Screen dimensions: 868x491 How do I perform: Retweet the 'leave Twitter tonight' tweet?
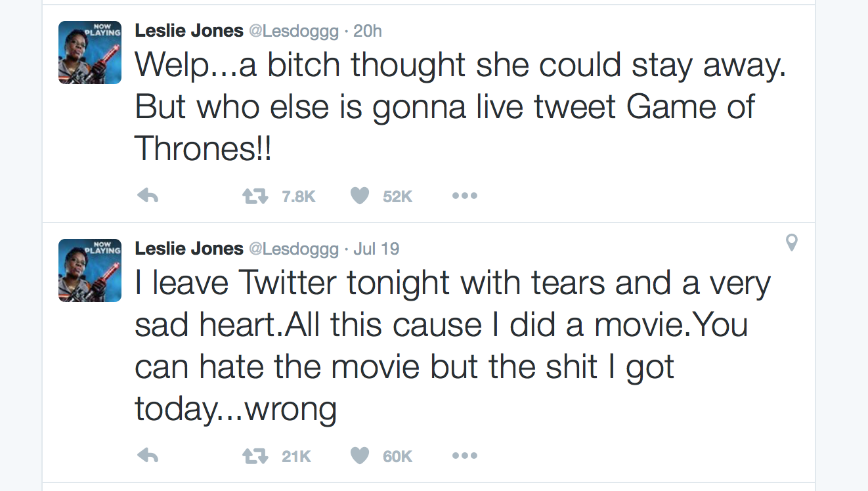(x=255, y=456)
